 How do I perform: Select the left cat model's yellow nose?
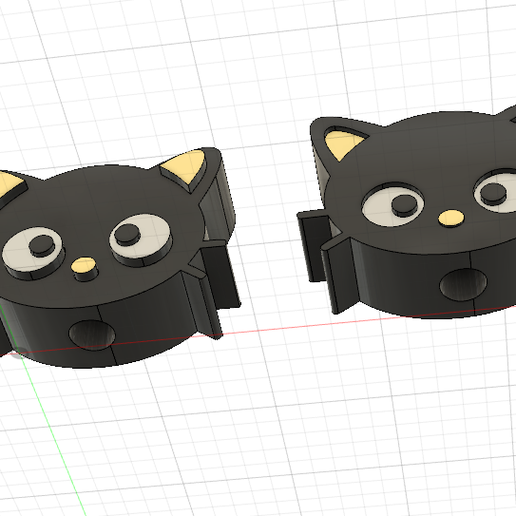(x=83, y=264)
